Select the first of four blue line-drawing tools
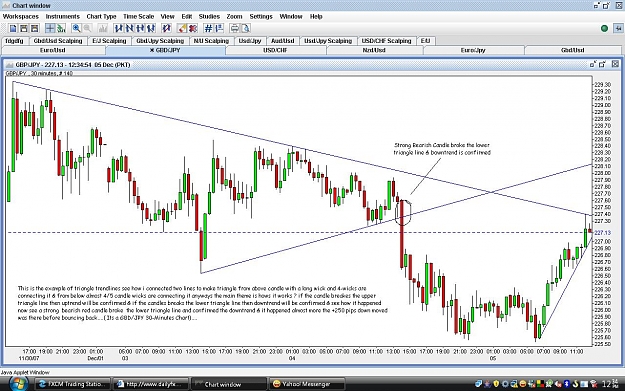The image size is (625, 391). point(118,28)
